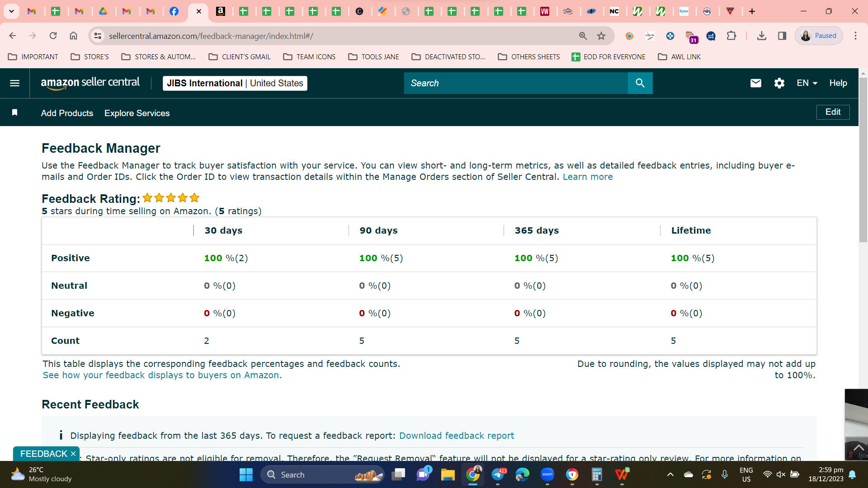The width and height of the screenshot is (868, 488).
Task: Click the browser forward arrow
Action: 33,36
